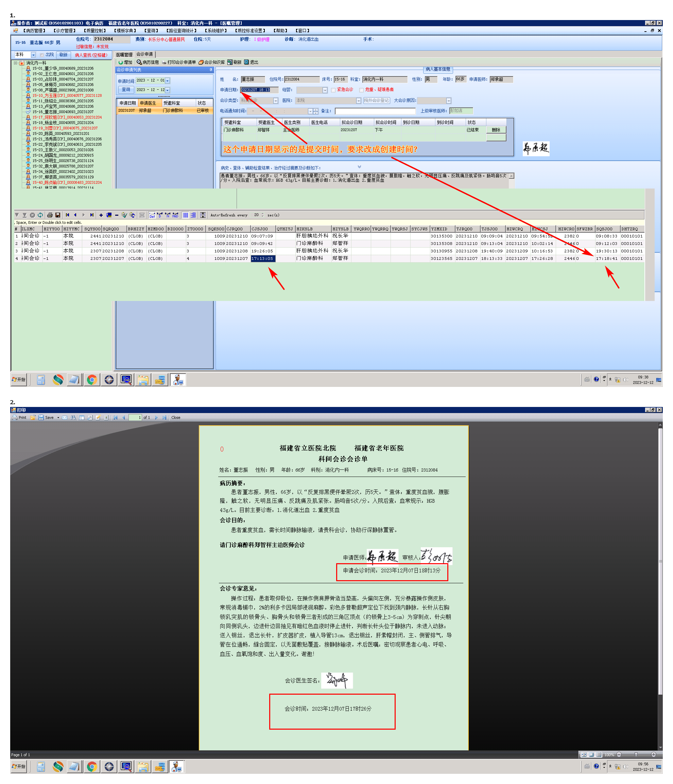Click the Print icon in print preview
This screenshot has height=784, width=673.
tap(15, 418)
